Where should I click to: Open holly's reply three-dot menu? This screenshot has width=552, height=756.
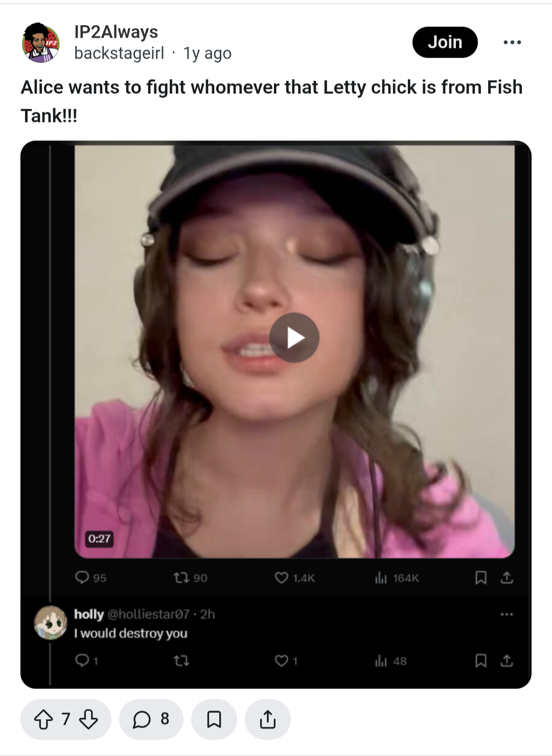[507, 614]
